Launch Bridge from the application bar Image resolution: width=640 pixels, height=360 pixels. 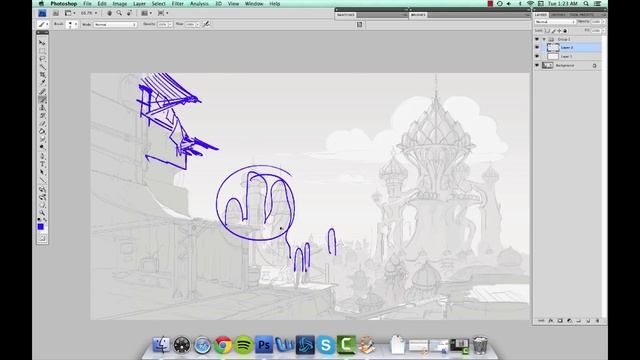[55, 13]
